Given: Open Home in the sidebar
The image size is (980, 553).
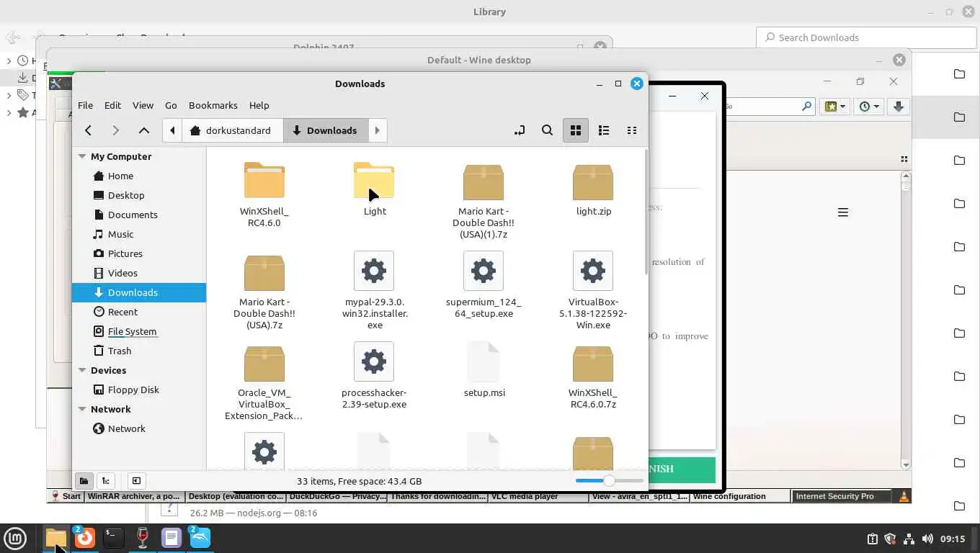Looking at the screenshot, I should click(x=120, y=176).
